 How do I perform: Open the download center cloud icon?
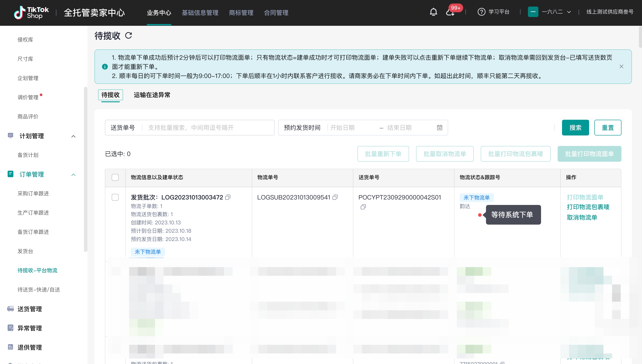[x=450, y=12]
